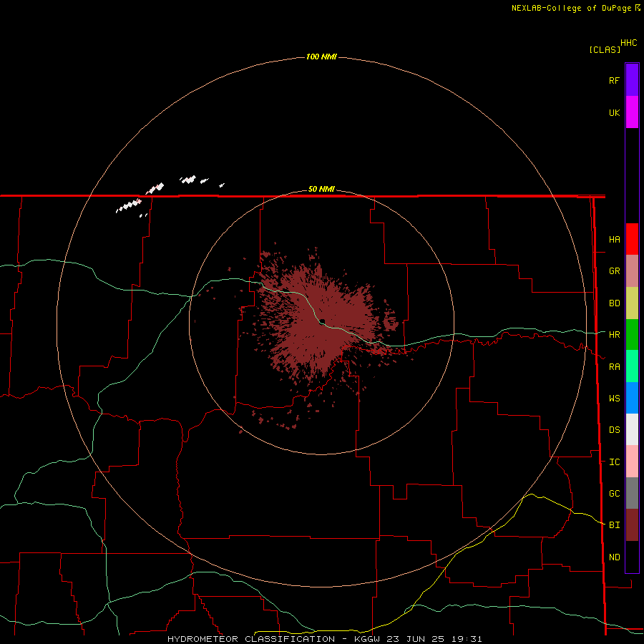The image size is (644, 644).
Task: Click the HR green legend swatch
Action: (x=632, y=334)
